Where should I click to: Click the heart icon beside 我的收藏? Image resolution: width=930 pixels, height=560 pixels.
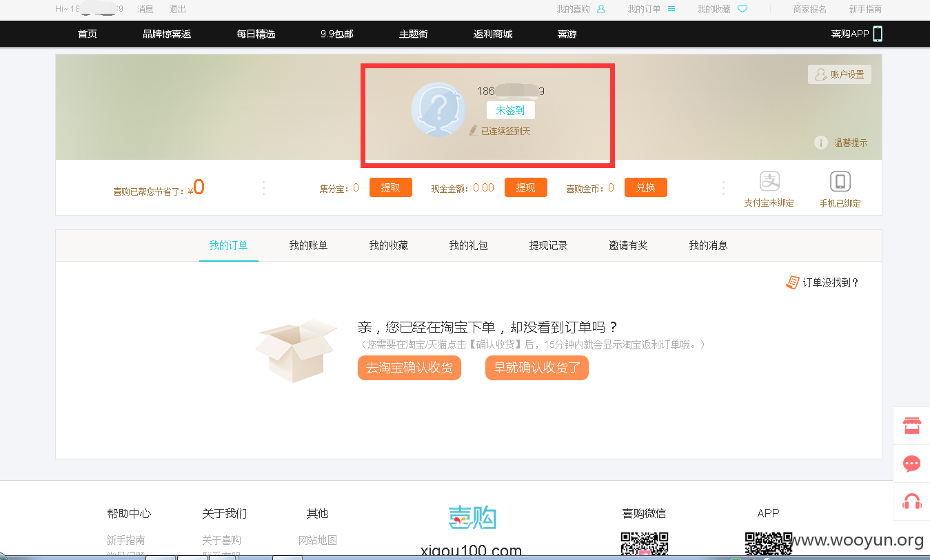(742, 9)
